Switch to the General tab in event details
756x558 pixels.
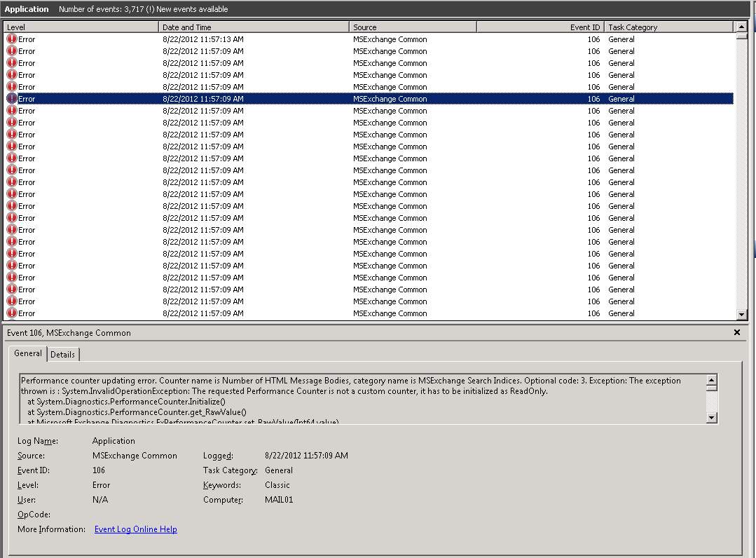pyautogui.click(x=28, y=353)
